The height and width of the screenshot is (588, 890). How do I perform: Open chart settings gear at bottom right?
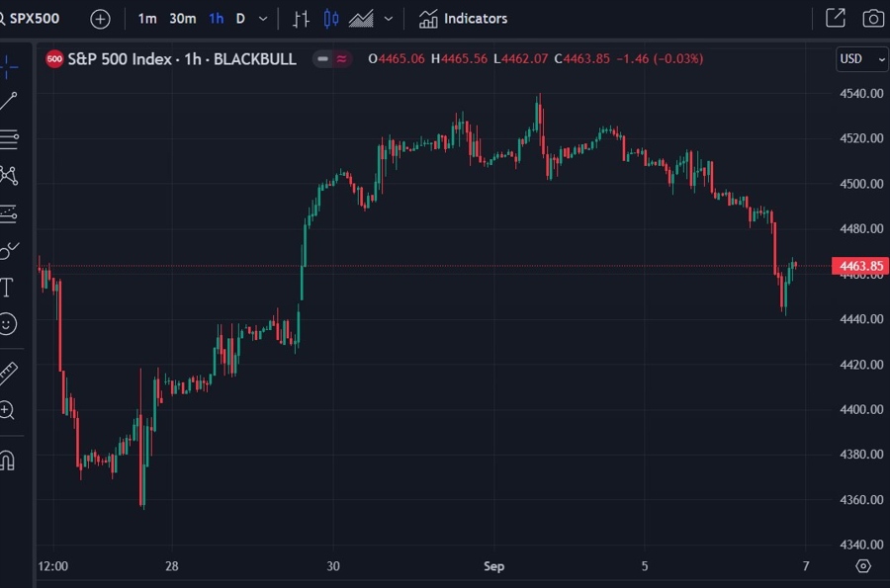pyautogui.click(x=863, y=566)
